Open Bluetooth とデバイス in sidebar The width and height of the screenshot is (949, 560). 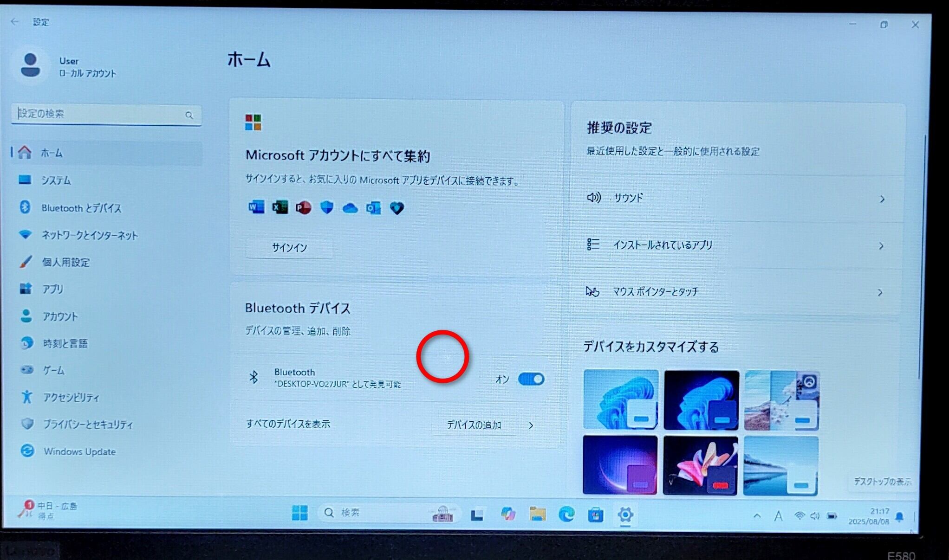click(81, 208)
